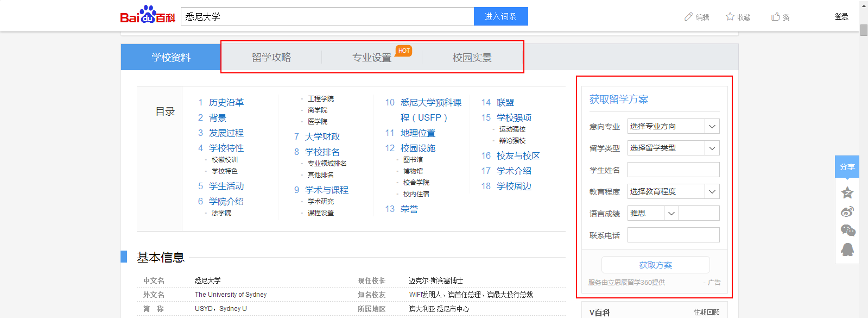The height and width of the screenshot is (318, 868).
Task: Open 图书馆 subsection link
Action: coord(413,160)
